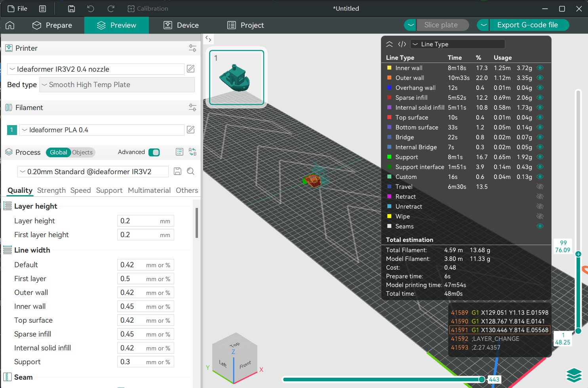Screen dimensions: 588x388
Task: Open the Line Type view dropdown
Action: pyautogui.click(x=457, y=44)
